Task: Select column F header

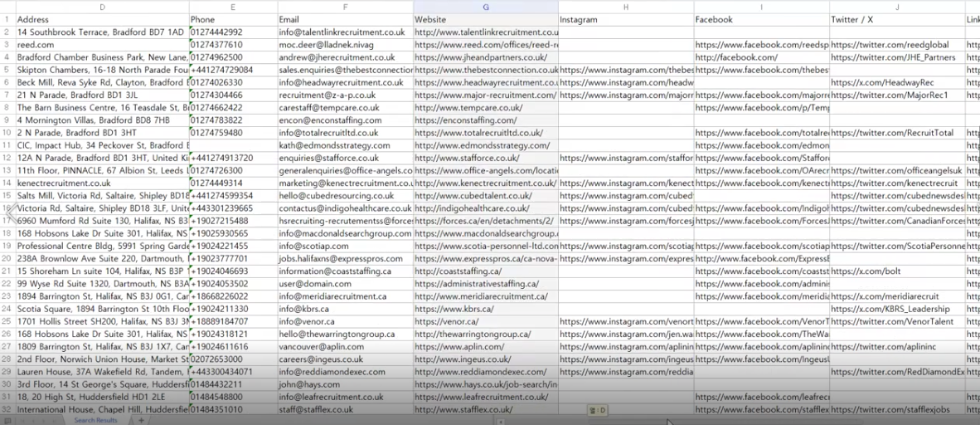Action: pos(345,7)
